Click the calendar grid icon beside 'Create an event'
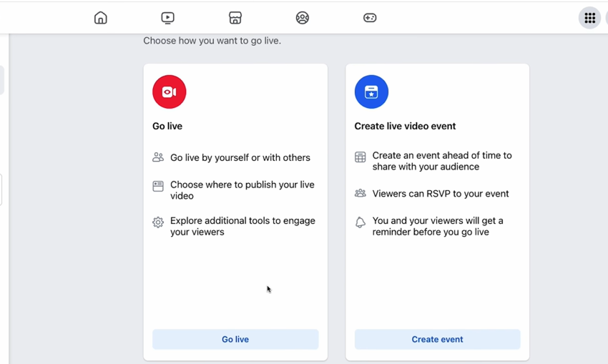 (x=361, y=157)
